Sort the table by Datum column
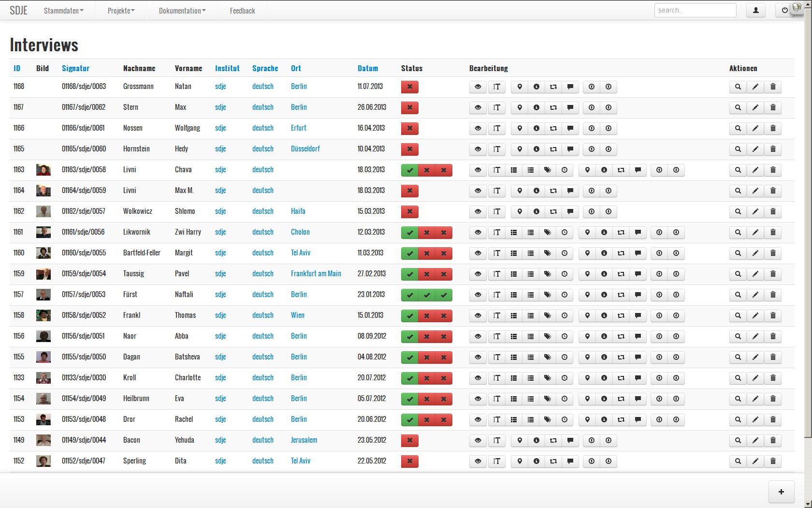 367,68
